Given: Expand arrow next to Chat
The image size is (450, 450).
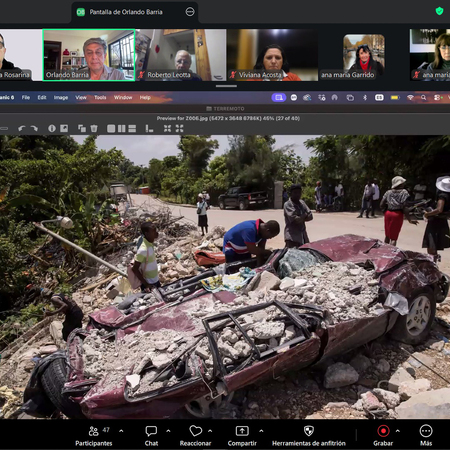Looking at the screenshot, I should pyautogui.click(x=168, y=431).
